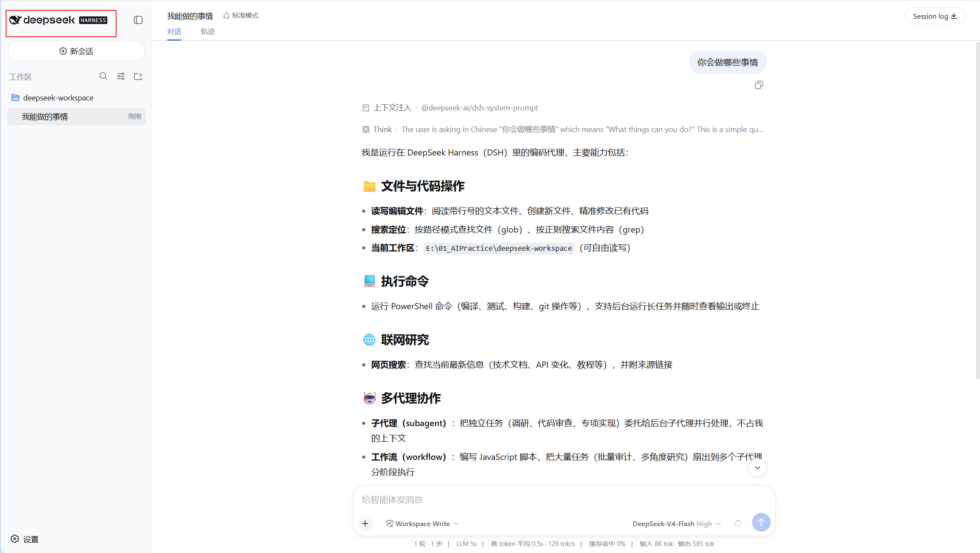Click the robot emoji beside 多代理协作

[x=369, y=398]
